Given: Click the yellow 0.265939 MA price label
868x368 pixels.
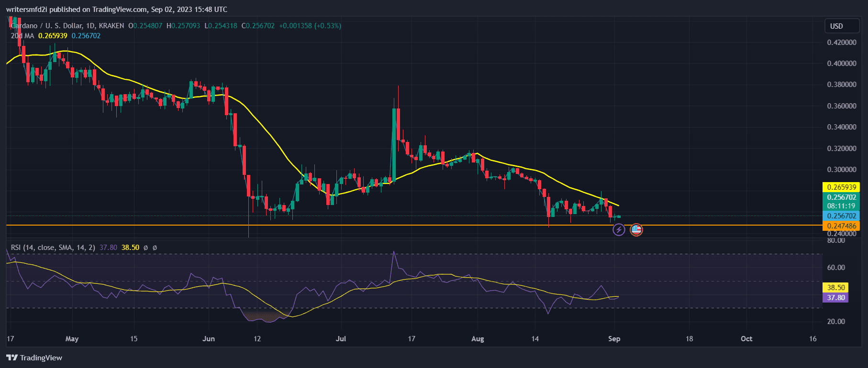Looking at the screenshot, I should (x=841, y=187).
